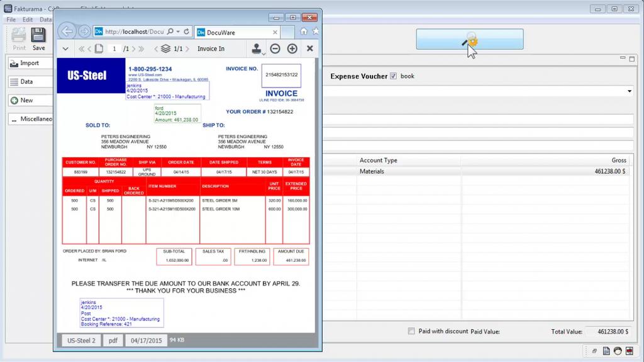Click the page document icon in viewer
The height and width of the screenshot is (362, 644).
click(99, 48)
